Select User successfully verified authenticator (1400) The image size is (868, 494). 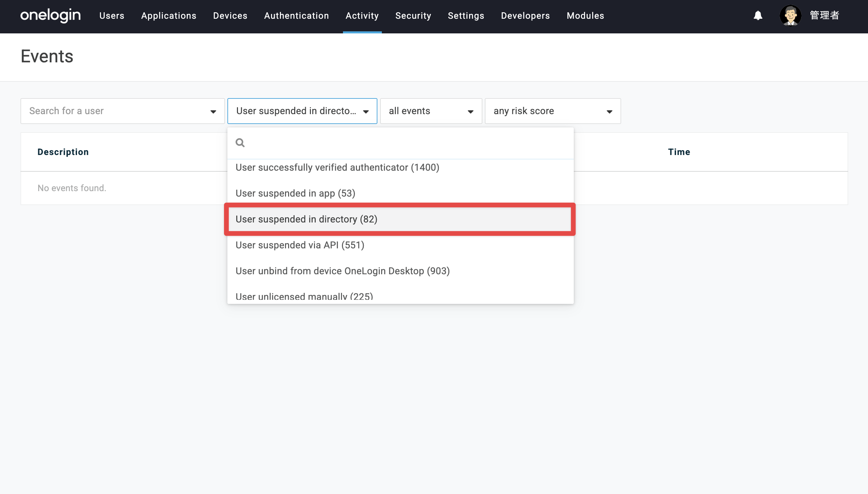(401, 168)
